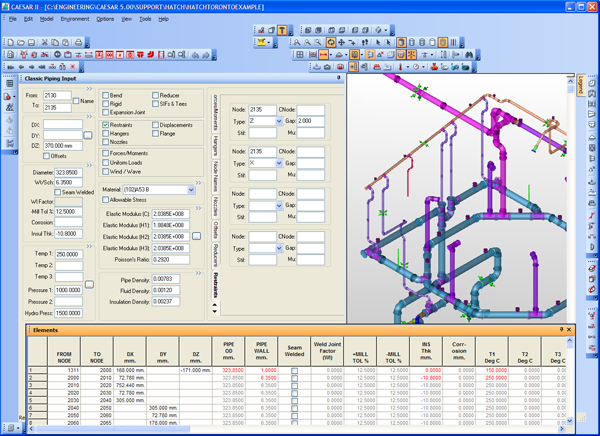The width and height of the screenshot is (600, 436).
Task: Select the Cut scissors icon
Action: click(45, 42)
